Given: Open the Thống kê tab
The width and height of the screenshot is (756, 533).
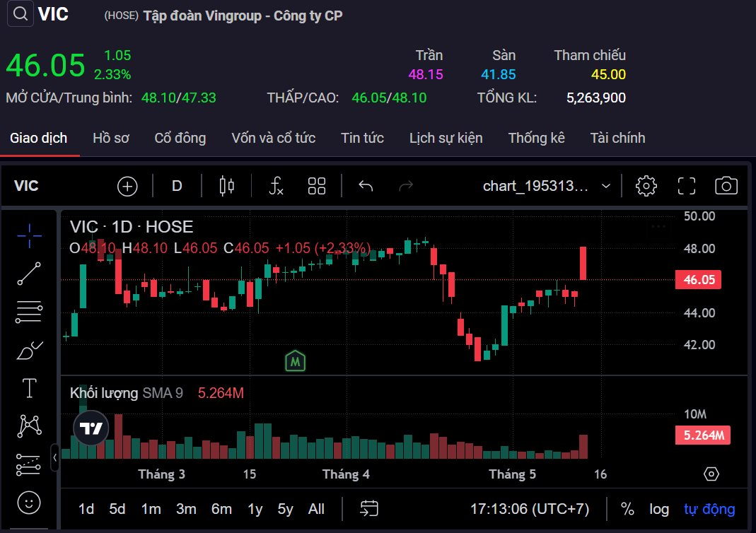Looking at the screenshot, I should [x=536, y=139].
